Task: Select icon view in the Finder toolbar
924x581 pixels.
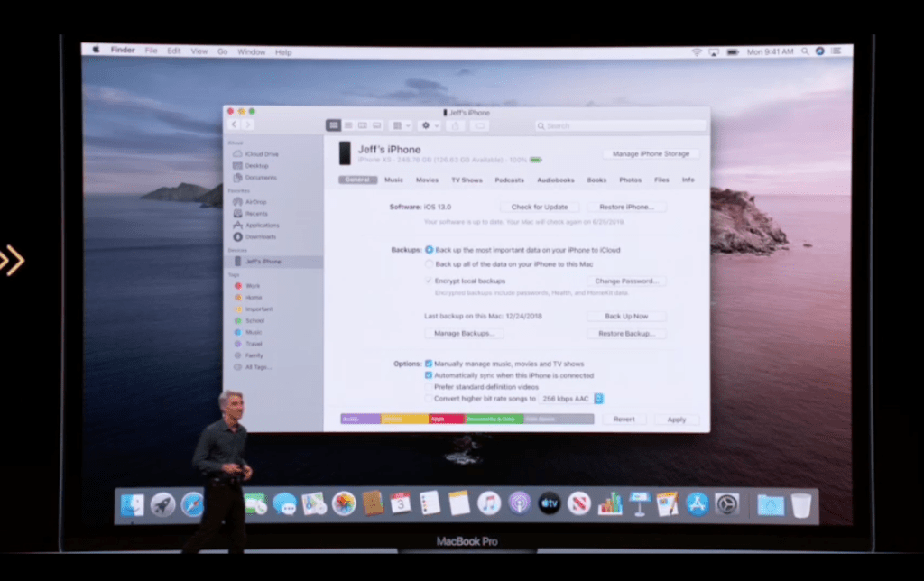Action: click(334, 125)
